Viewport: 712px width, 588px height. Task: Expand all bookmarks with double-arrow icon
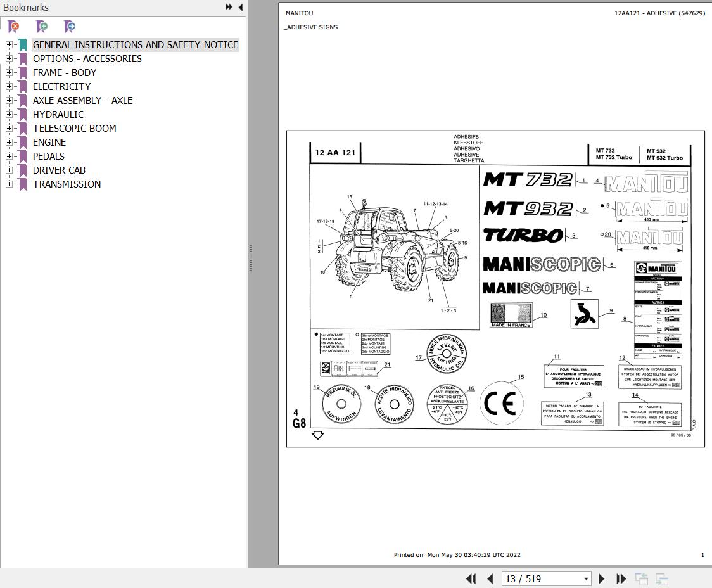[x=229, y=7]
